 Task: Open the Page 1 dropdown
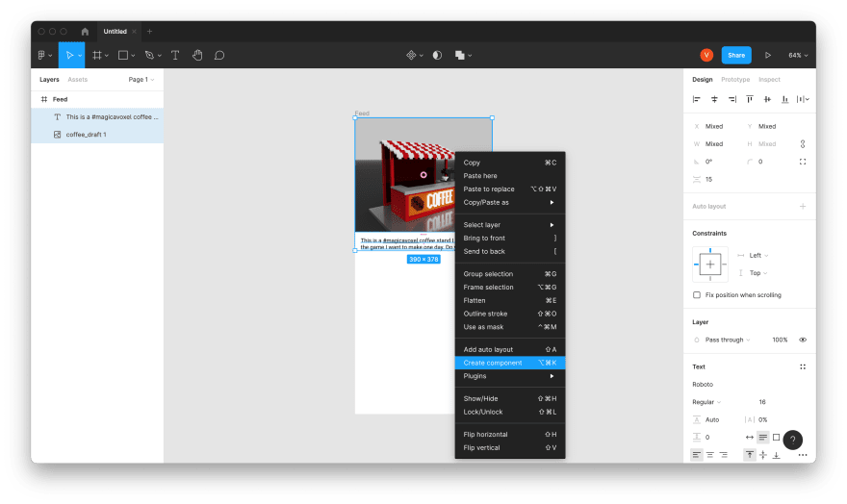(x=141, y=79)
